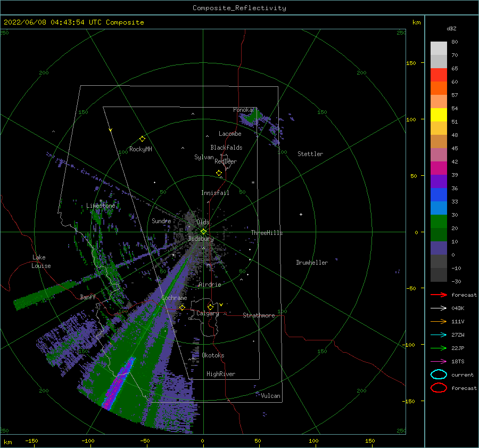The image size is (479, 448).
Task: Click the Banff label
Action: tap(88, 297)
